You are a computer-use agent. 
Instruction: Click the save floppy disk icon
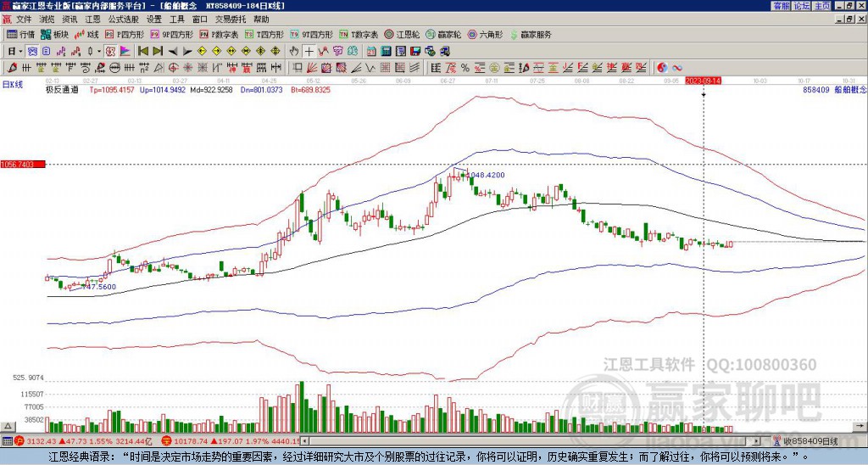pyautogui.click(x=415, y=52)
